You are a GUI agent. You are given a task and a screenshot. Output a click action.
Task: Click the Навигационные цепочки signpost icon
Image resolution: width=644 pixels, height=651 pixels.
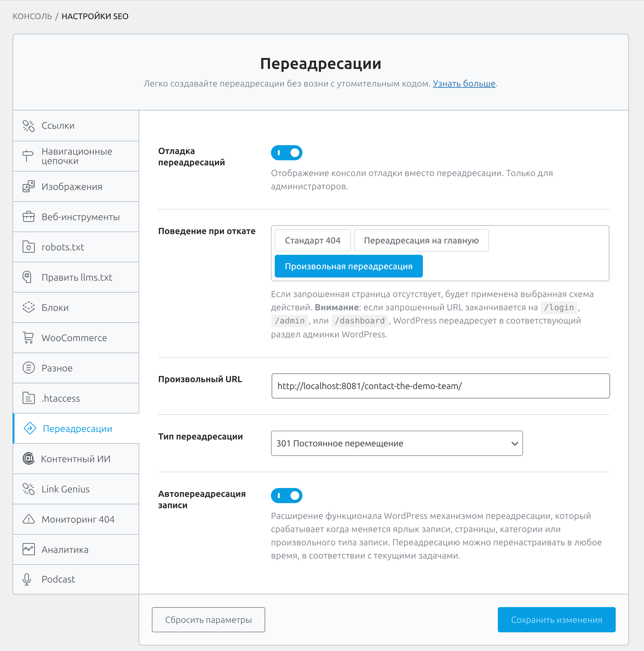click(x=28, y=156)
